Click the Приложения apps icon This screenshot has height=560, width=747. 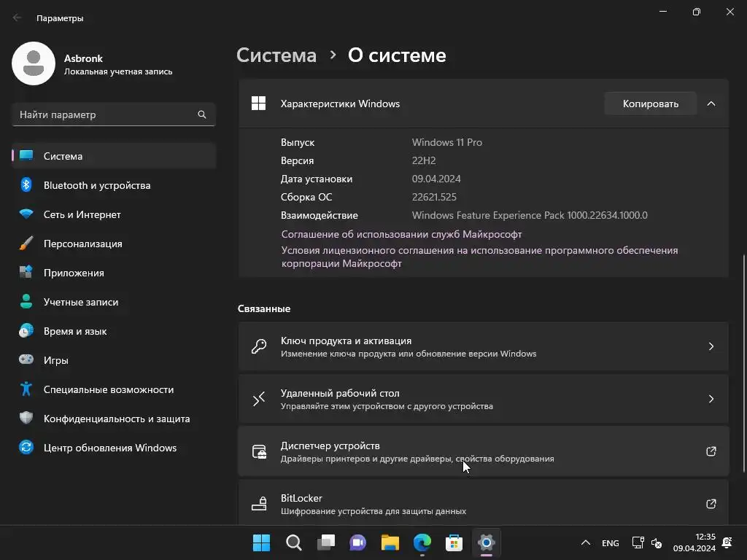pos(26,273)
